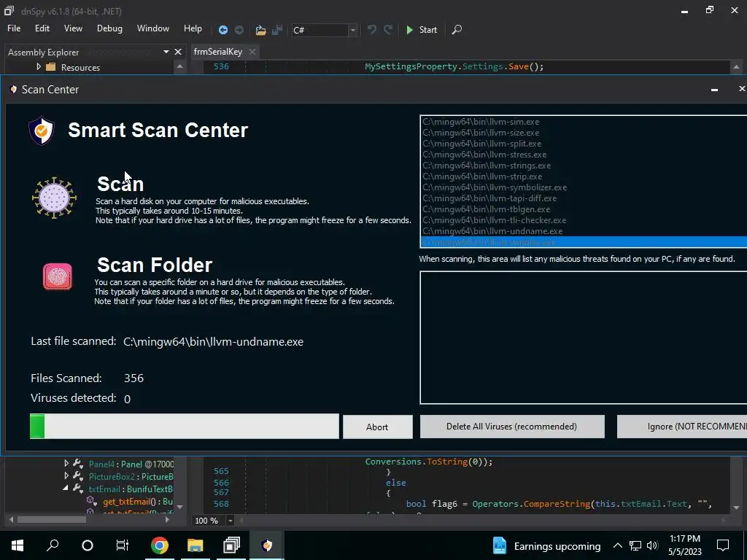Click inside the empty threats list box
The height and width of the screenshot is (560, 747).
pyautogui.click(x=584, y=338)
